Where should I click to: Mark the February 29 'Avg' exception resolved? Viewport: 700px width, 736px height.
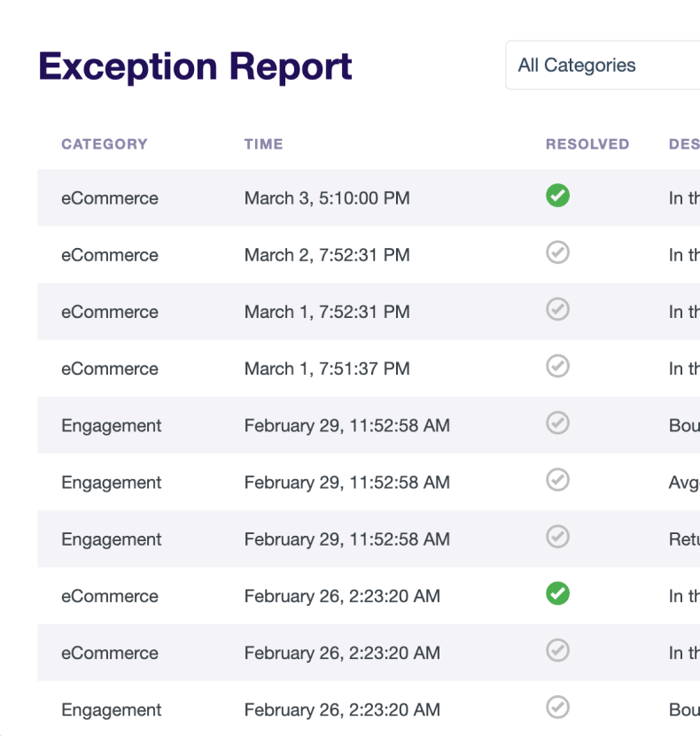pos(557,480)
